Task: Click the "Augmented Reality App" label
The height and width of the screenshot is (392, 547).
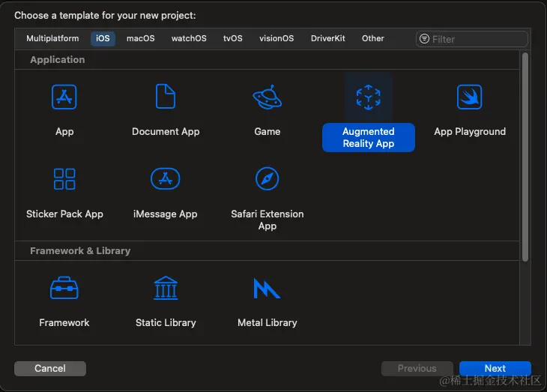Action: 369,137
